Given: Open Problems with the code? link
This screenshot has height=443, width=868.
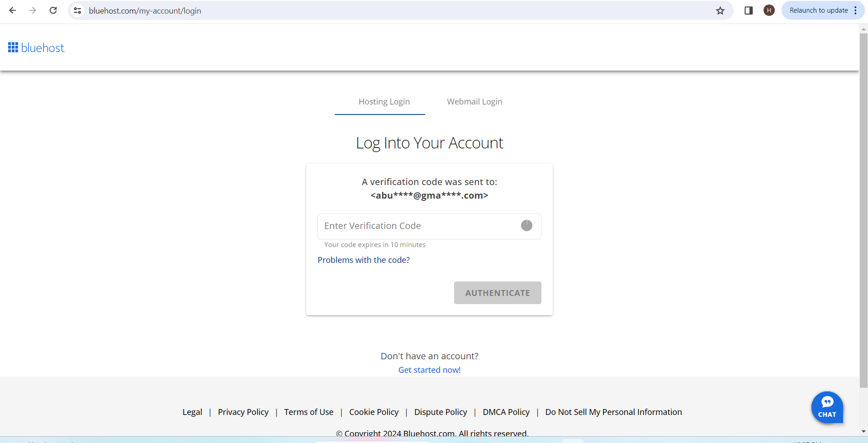Looking at the screenshot, I should click(x=364, y=260).
